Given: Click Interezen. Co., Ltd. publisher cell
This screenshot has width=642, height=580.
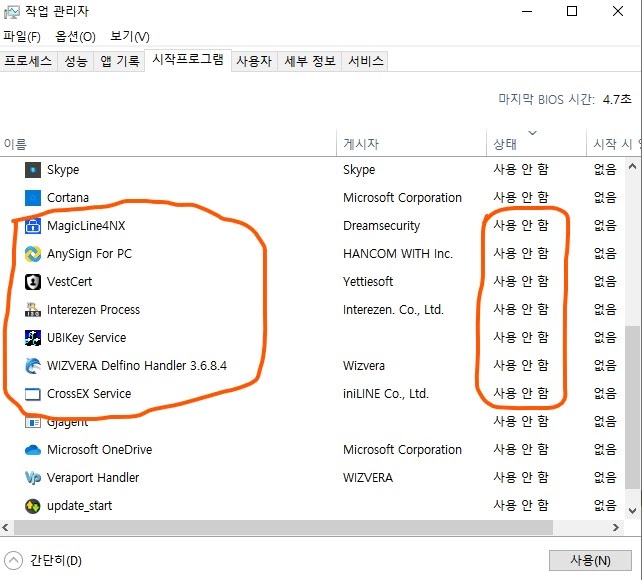Looking at the screenshot, I should 393,310.
